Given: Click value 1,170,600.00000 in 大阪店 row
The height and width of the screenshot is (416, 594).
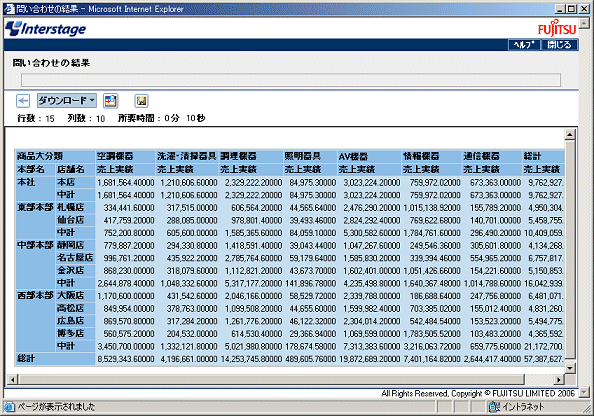Looking at the screenshot, I should [126, 296].
